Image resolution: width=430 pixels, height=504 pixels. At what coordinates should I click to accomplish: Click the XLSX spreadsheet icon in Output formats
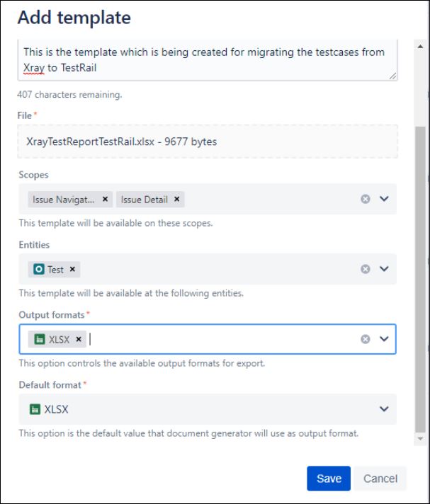[x=38, y=339]
